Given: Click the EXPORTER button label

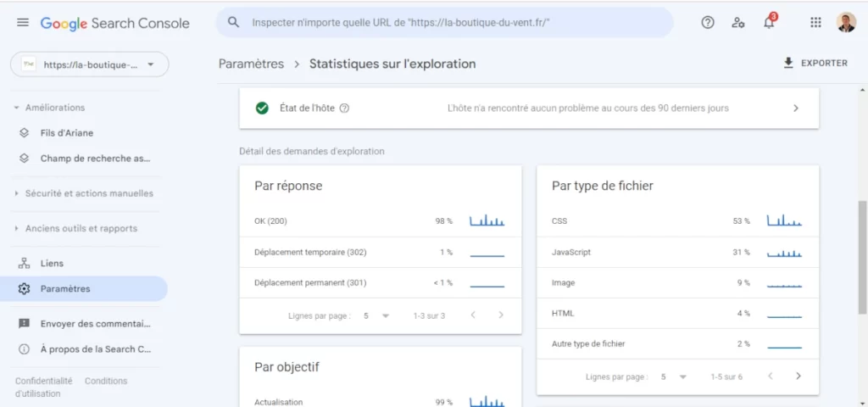Looking at the screenshot, I should (824, 63).
